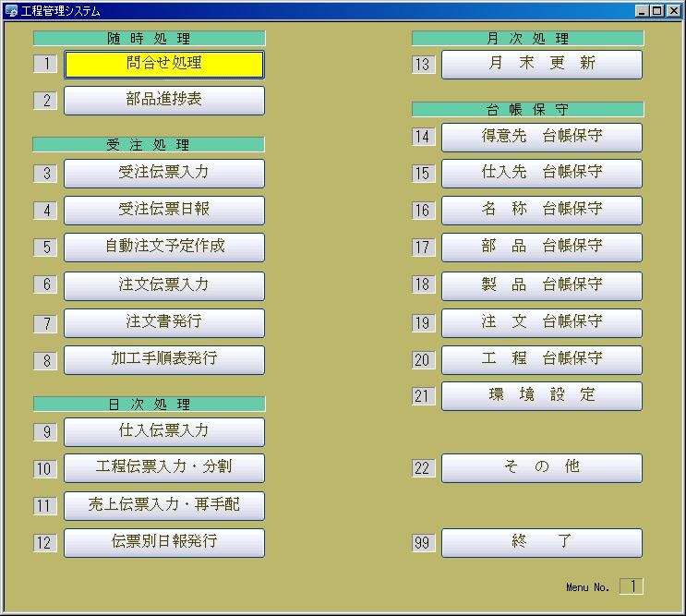
Task: Open 受注伝票日報 report
Action: click(x=163, y=211)
